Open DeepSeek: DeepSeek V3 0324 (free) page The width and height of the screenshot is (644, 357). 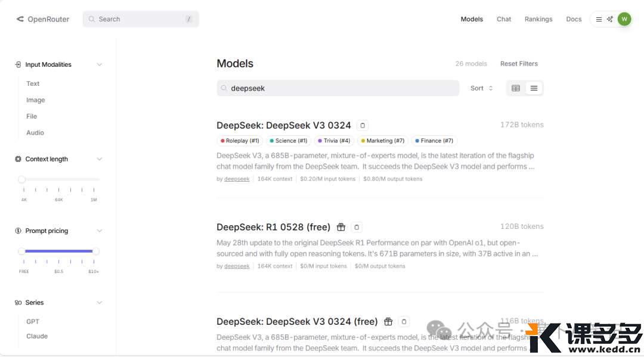coord(297,321)
